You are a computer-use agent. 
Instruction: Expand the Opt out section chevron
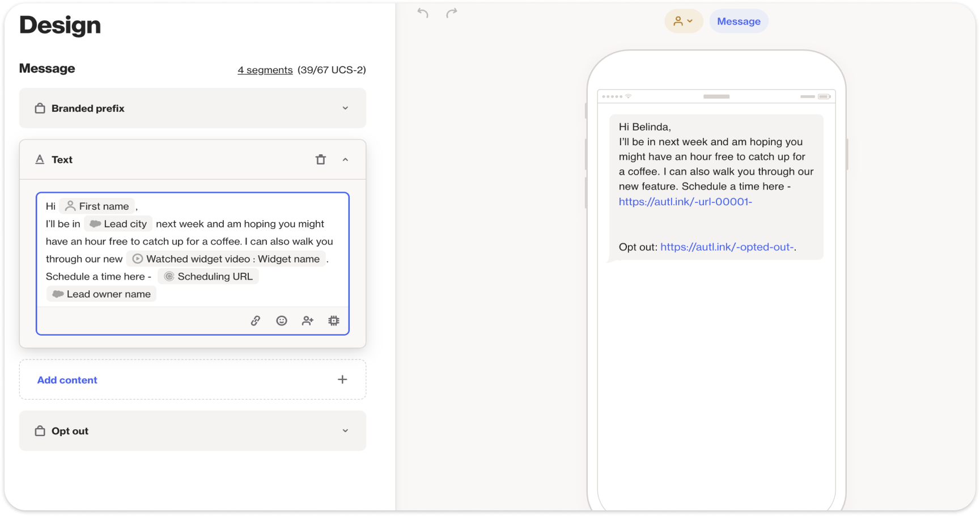click(345, 431)
